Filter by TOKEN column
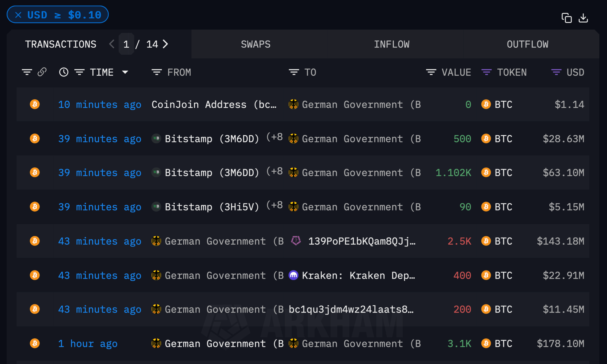 point(486,72)
